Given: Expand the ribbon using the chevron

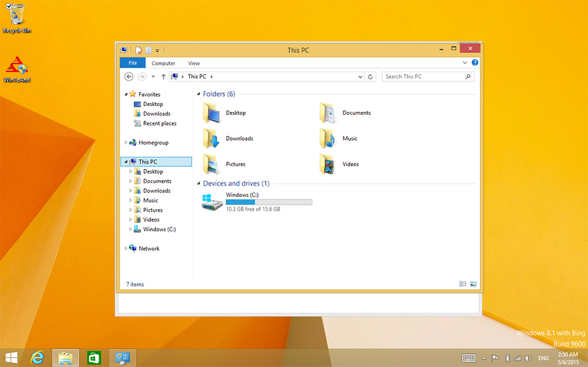Looking at the screenshot, I should pyautogui.click(x=465, y=63).
